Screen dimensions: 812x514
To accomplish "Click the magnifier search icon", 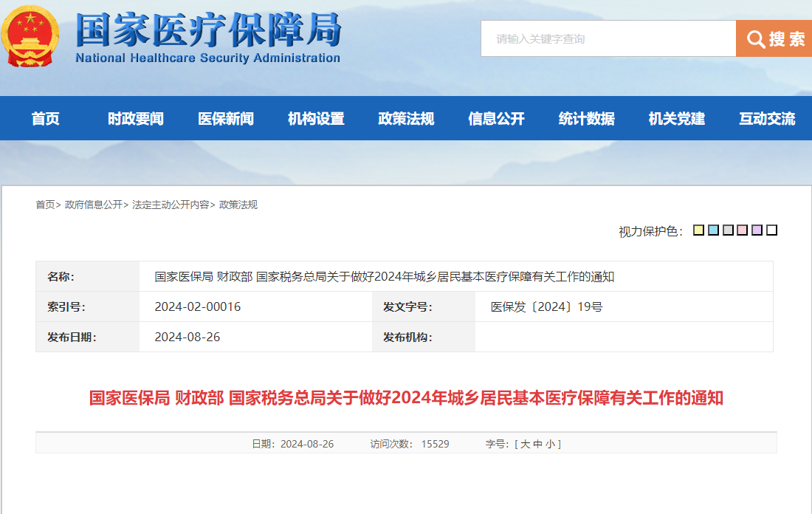I will (x=755, y=39).
